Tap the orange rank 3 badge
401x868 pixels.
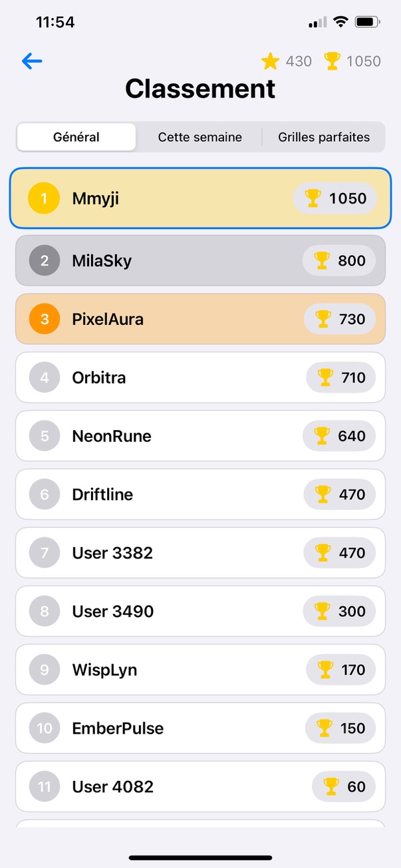click(45, 320)
